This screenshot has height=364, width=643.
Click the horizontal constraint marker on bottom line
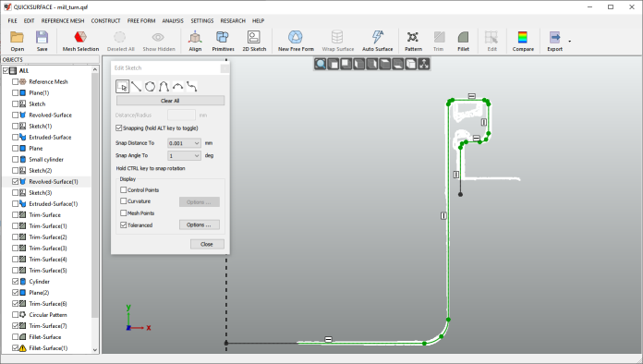tap(328, 339)
